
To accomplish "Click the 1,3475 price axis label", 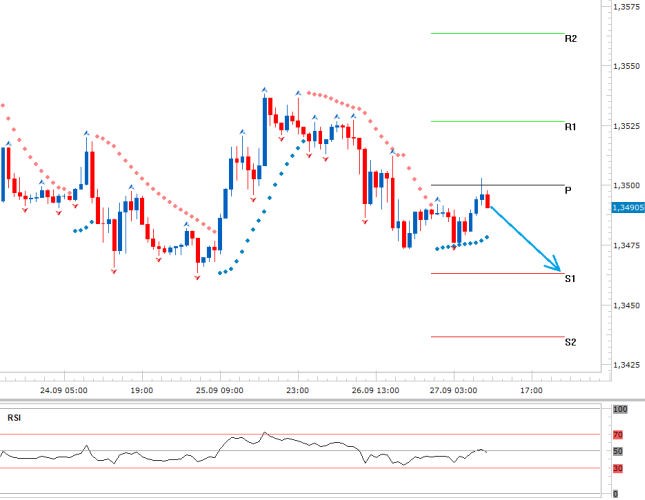I will point(626,245).
